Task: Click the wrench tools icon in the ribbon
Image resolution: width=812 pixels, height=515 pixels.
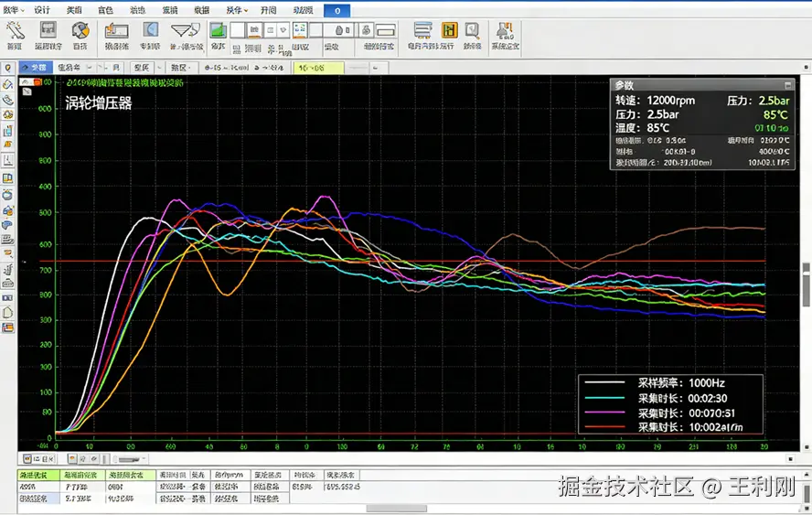Action: [15, 30]
